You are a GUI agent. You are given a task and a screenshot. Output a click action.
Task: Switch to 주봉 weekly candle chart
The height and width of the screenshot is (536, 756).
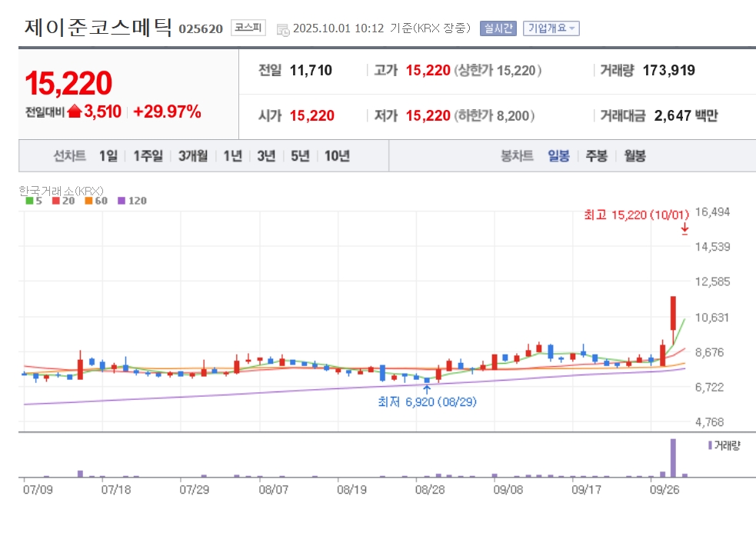tap(596, 155)
